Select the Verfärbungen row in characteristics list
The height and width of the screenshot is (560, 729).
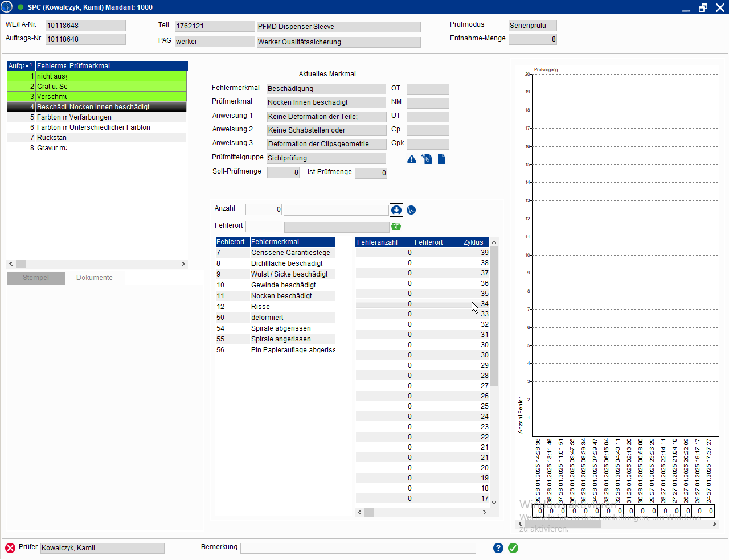[91, 117]
